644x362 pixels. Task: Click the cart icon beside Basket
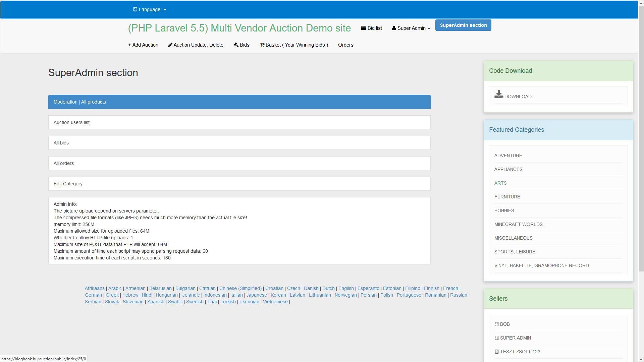262,45
